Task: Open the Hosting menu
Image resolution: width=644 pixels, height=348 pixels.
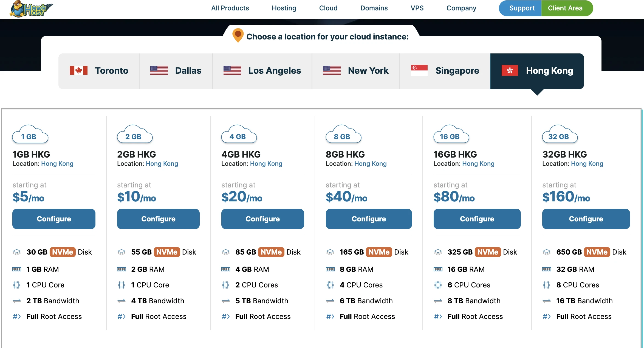Action: coord(284,8)
